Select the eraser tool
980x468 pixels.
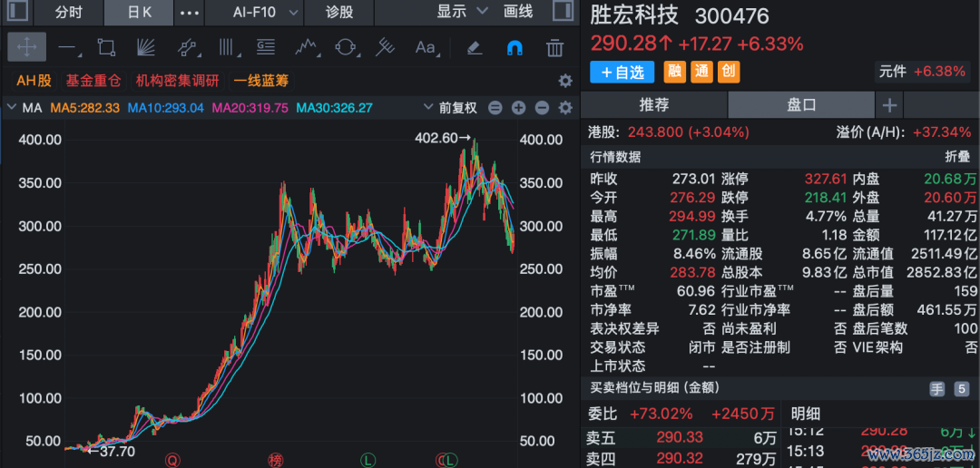(x=475, y=47)
